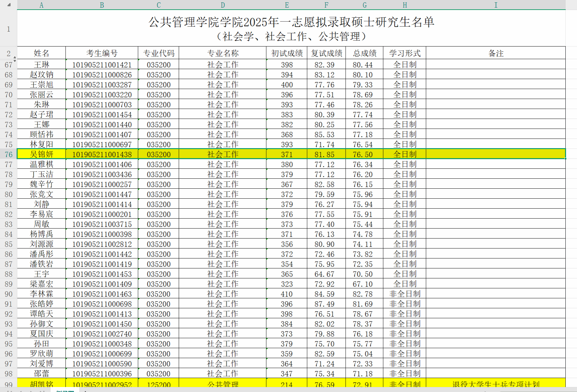Screen dimensions: 577x392
Task: Click the 学习形式 header cell
Action: 404,53
